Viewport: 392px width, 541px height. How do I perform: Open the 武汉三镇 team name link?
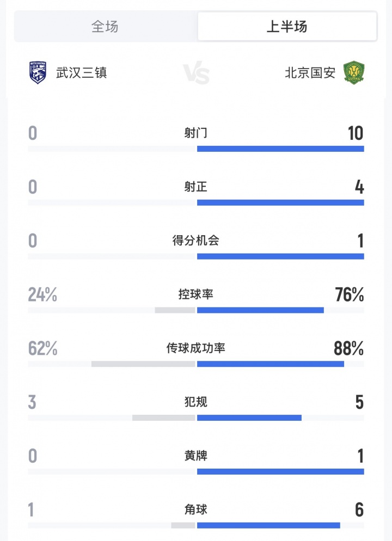pyautogui.click(x=82, y=72)
